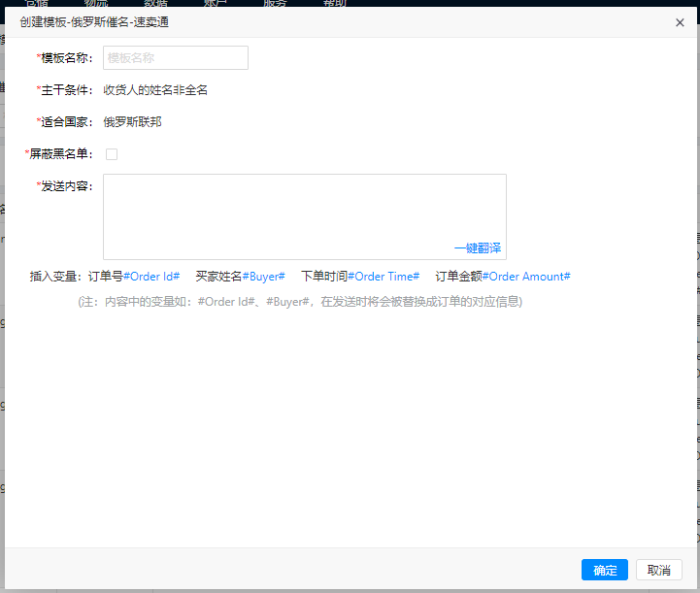The width and height of the screenshot is (700, 593).
Task: Open the 帮助 menu in top bar
Action: click(x=334, y=4)
